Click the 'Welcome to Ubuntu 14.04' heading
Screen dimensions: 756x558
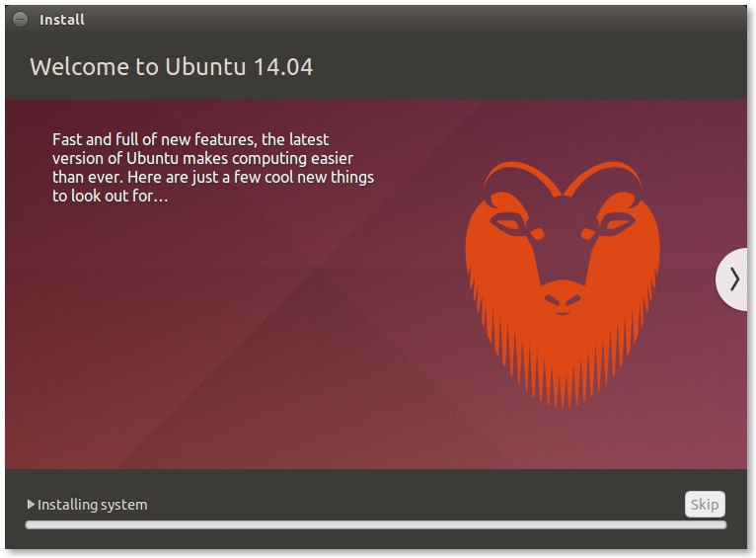(172, 66)
